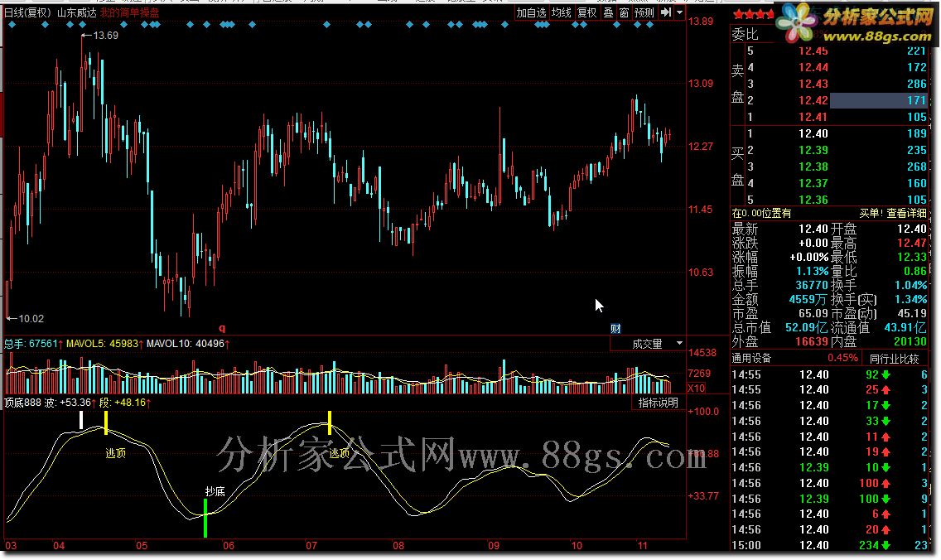The height and width of the screenshot is (560, 941).
Task: Click the 最低 12.33 value
Action: click(911, 257)
